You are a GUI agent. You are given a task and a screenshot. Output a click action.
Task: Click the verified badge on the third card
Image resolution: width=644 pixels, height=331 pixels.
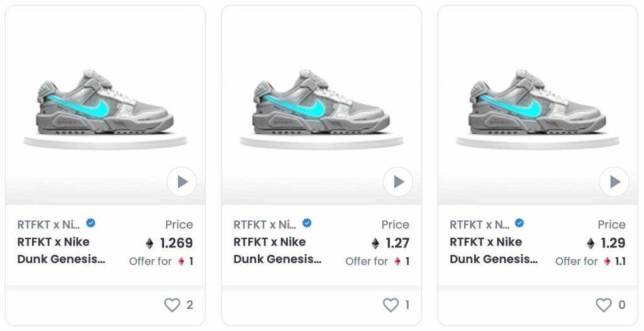click(x=519, y=223)
